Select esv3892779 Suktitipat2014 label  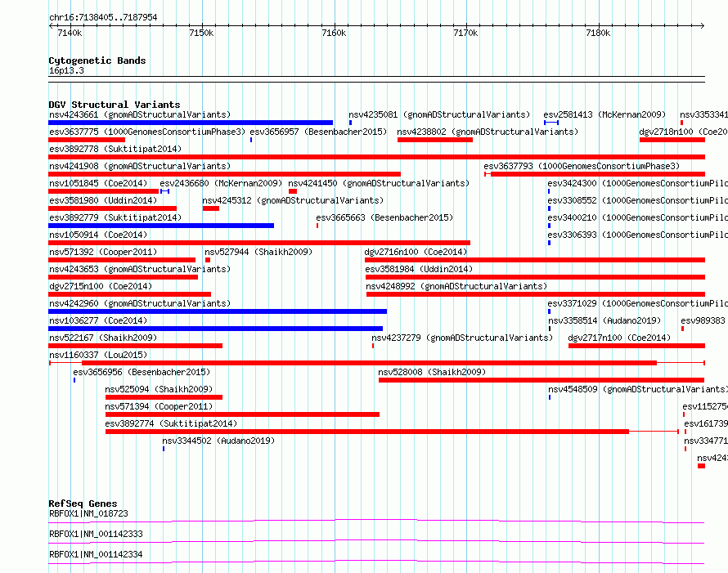point(115,217)
